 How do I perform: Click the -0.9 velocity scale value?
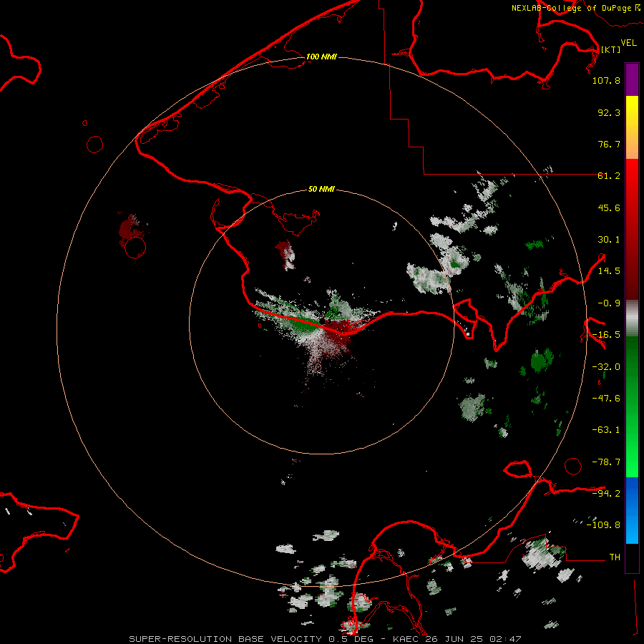point(609,303)
